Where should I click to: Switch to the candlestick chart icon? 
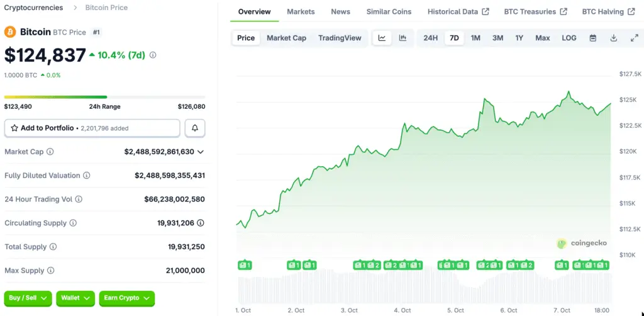point(402,38)
